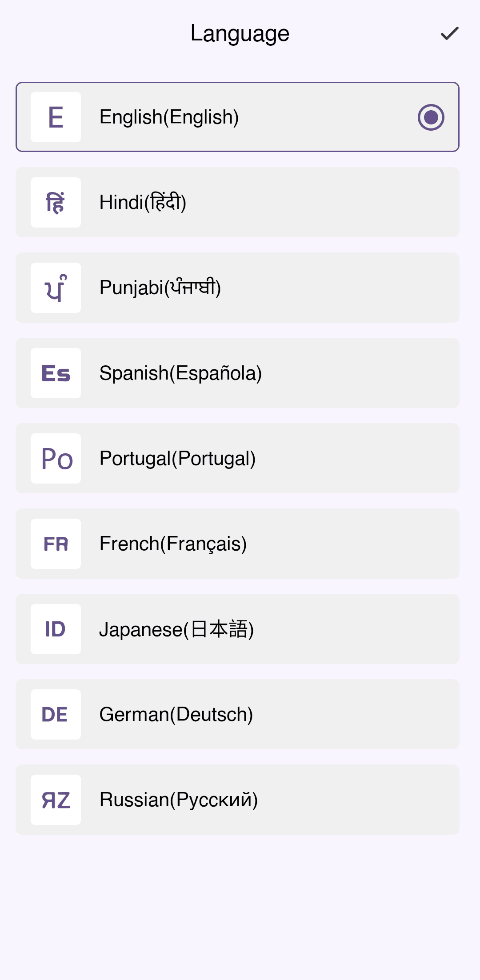Click the Punjabi script icon

coord(56,288)
